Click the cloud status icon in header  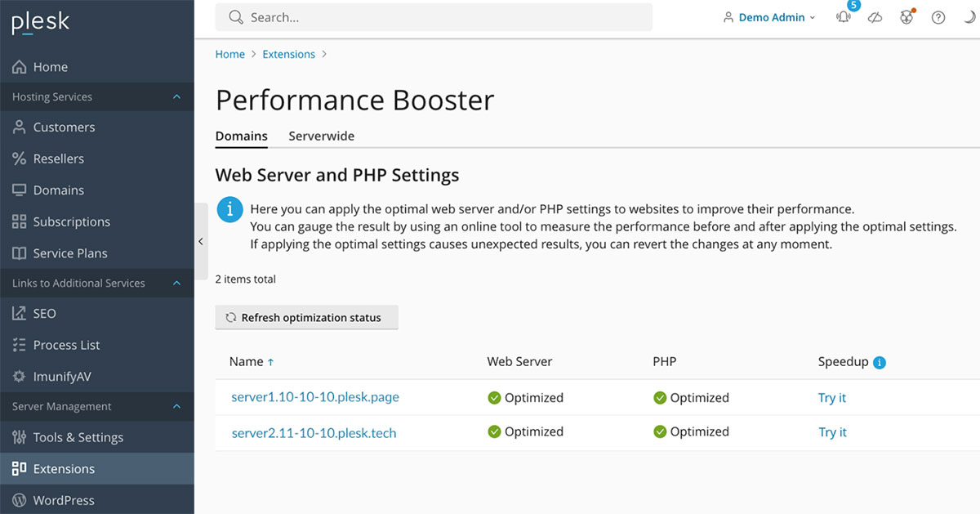click(x=875, y=17)
